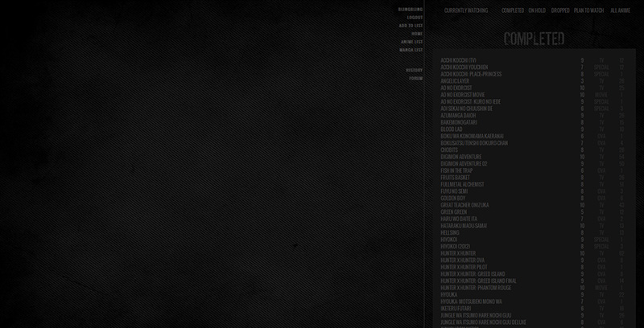Open the Forum link
Screen dimensions: 644x328
415,78
